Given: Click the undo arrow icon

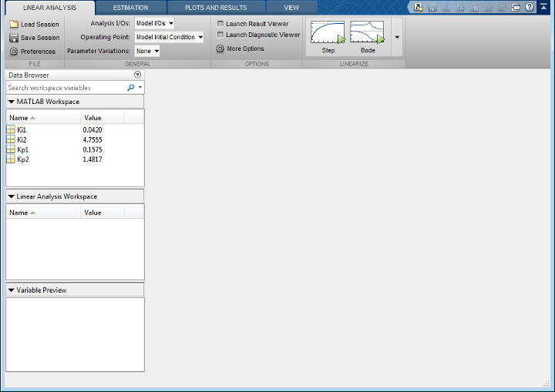Looking at the screenshot, I should 488,7.
